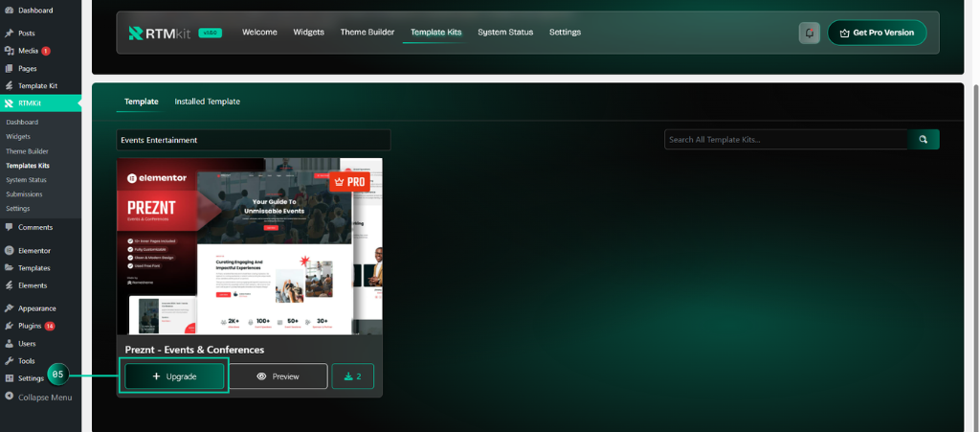The image size is (980, 432).
Task: Click the Comments bubble icon
Action: [9, 227]
